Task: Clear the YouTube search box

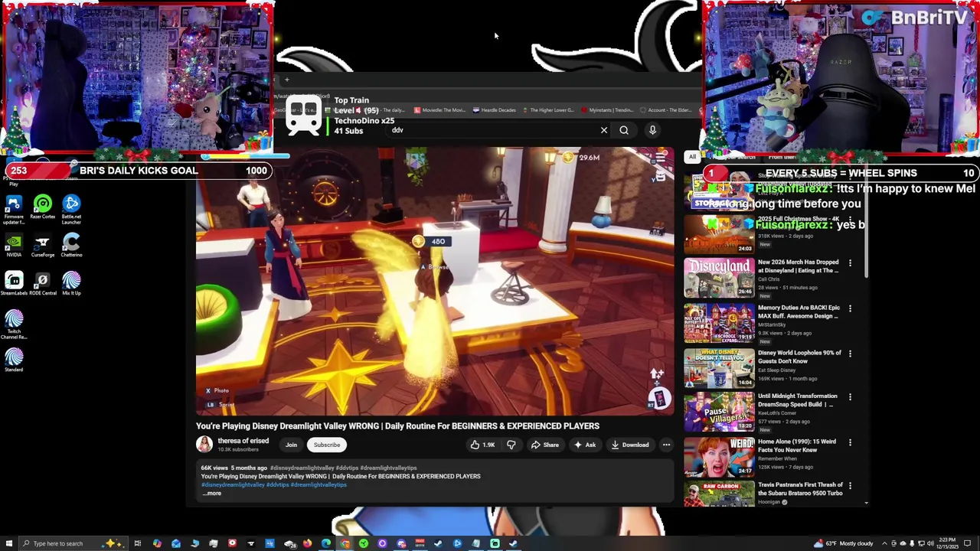Action: 604,130
